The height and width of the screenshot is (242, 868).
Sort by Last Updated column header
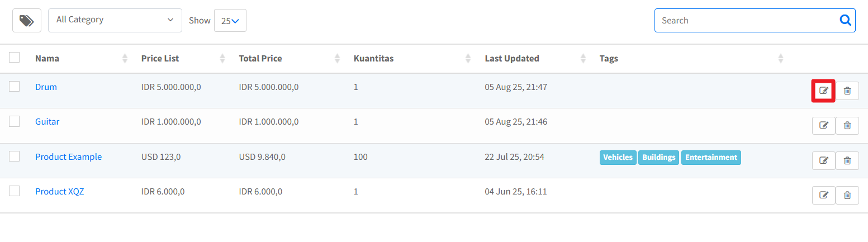pyautogui.click(x=512, y=59)
